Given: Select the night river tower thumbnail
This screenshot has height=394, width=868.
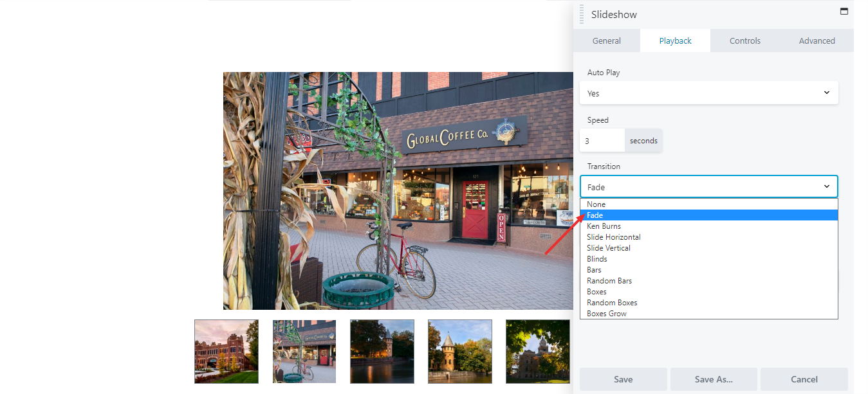Looking at the screenshot, I should (382, 352).
